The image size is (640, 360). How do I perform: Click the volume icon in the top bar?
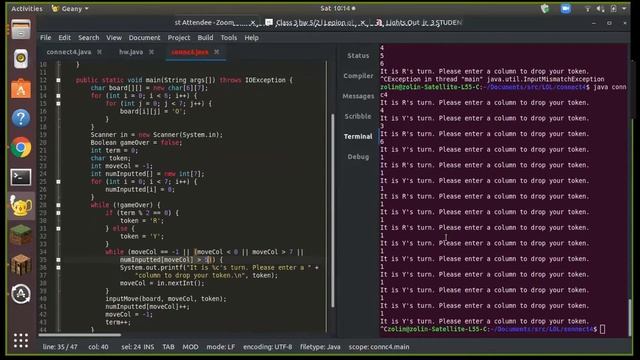[x=600, y=9]
